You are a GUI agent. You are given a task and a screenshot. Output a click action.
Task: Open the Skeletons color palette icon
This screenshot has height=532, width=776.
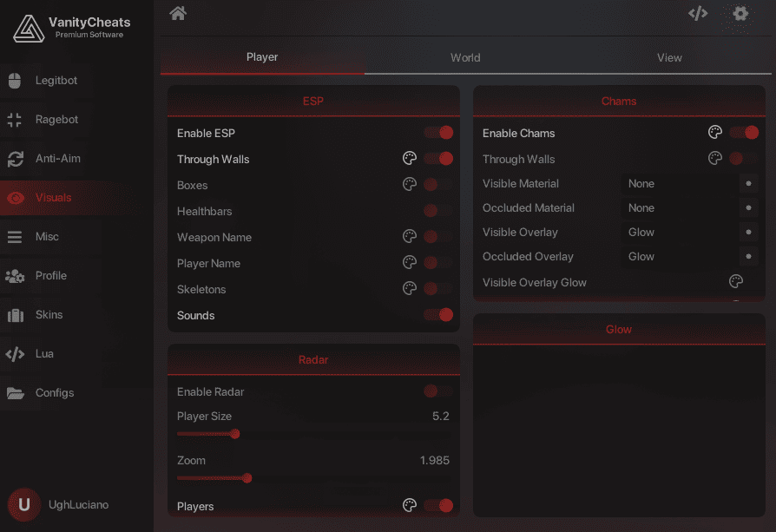[410, 289]
